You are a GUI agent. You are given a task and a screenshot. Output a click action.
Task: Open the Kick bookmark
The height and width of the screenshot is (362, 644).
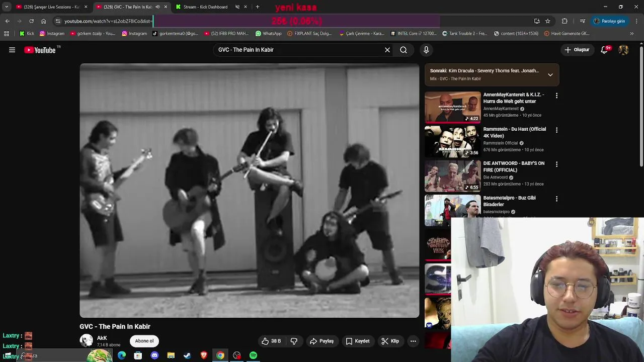[x=27, y=34]
